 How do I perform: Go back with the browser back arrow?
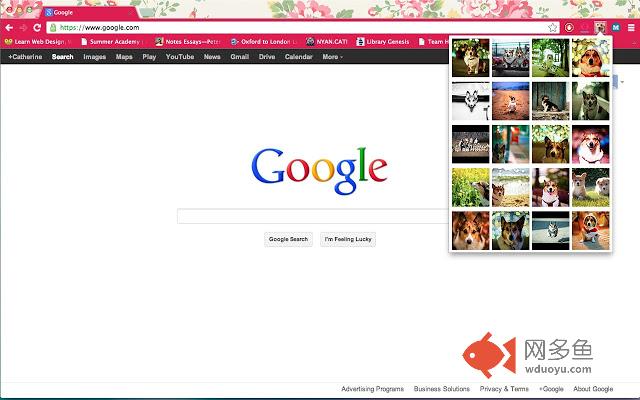click(9, 27)
